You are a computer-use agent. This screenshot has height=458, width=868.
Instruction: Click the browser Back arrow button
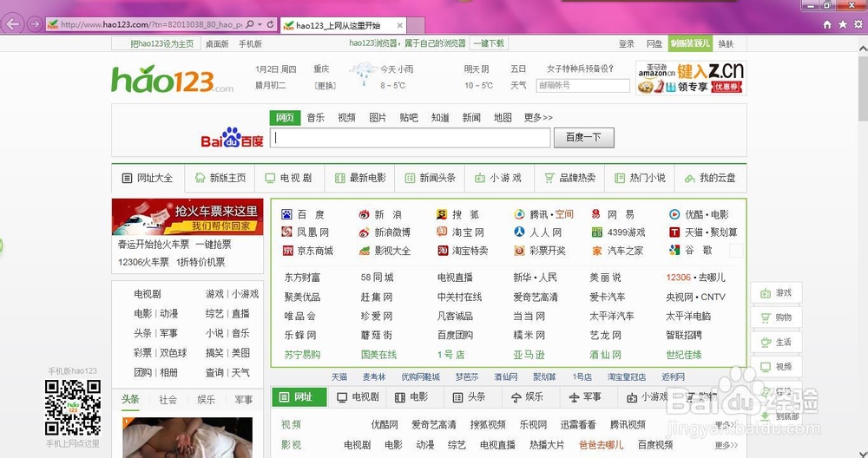click(x=12, y=24)
